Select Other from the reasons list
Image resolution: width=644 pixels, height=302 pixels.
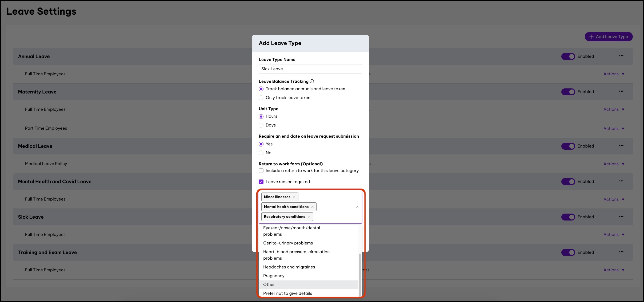[269, 285]
